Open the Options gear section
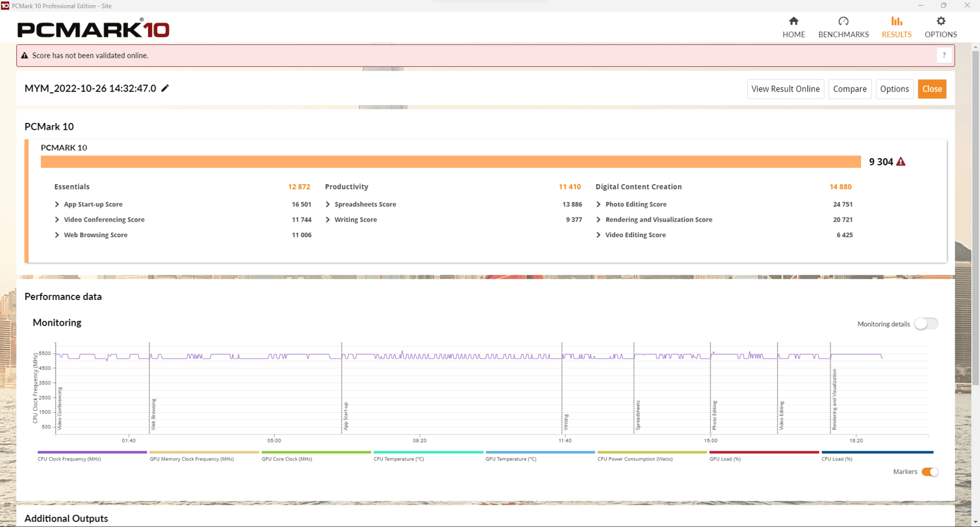The height and width of the screenshot is (527, 980). (x=940, y=27)
